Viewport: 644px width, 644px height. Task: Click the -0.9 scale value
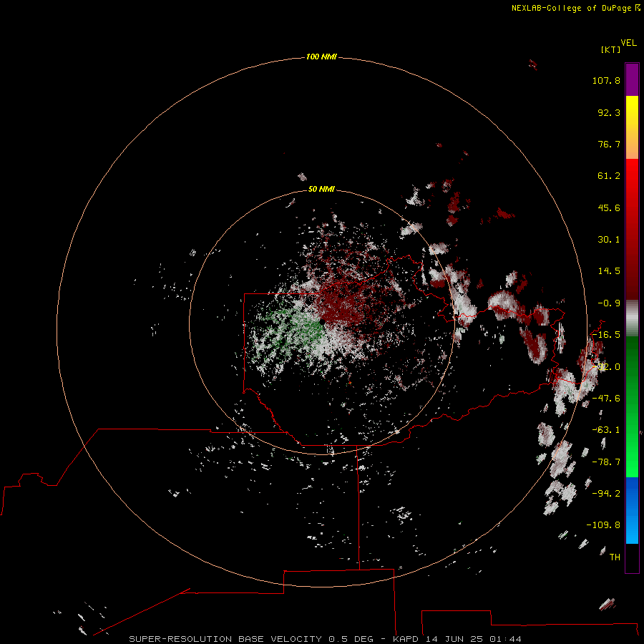click(609, 303)
